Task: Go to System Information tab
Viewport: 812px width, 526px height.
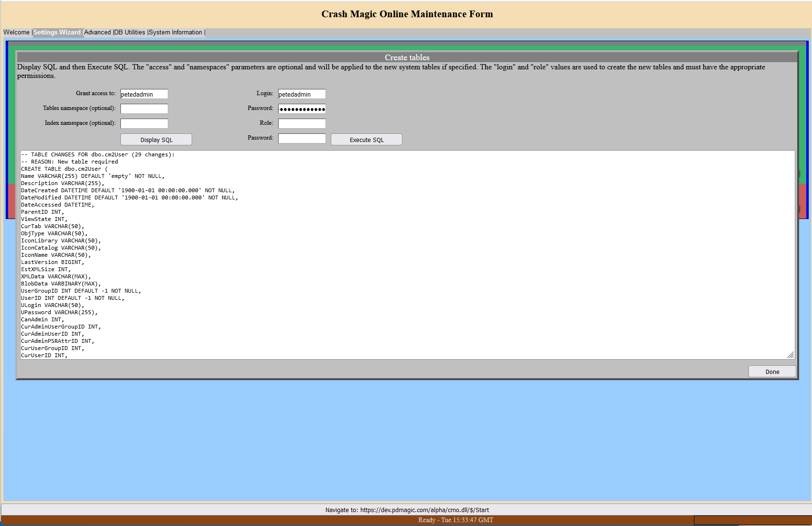Action: point(175,33)
